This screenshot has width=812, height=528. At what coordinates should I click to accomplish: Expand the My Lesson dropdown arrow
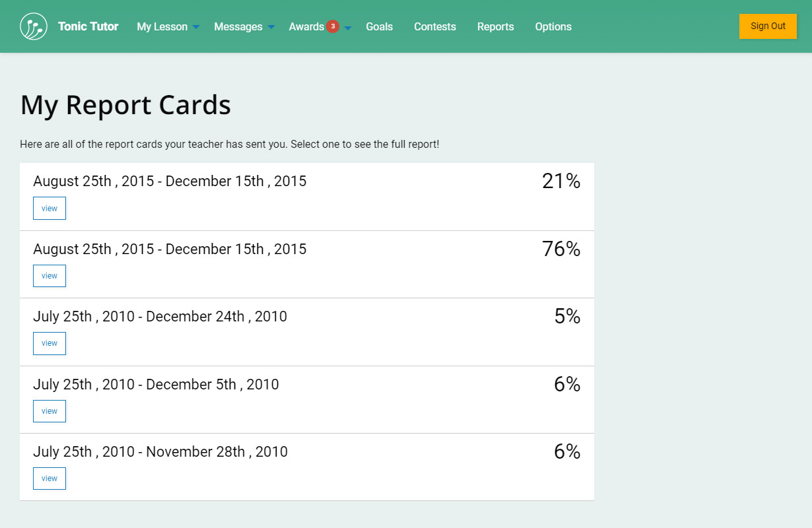[x=196, y=27]
